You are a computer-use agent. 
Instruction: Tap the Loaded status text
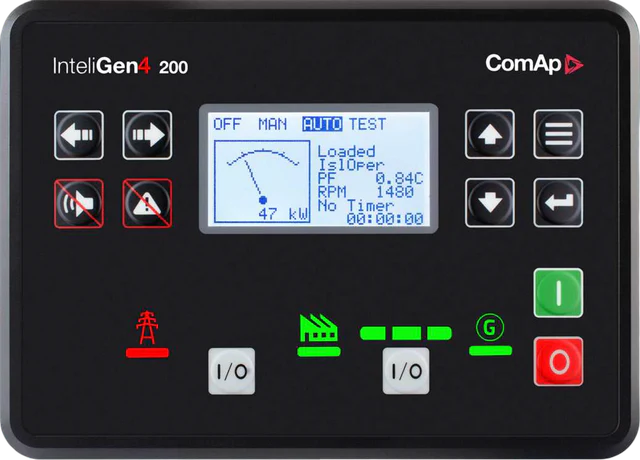[346, 151]
